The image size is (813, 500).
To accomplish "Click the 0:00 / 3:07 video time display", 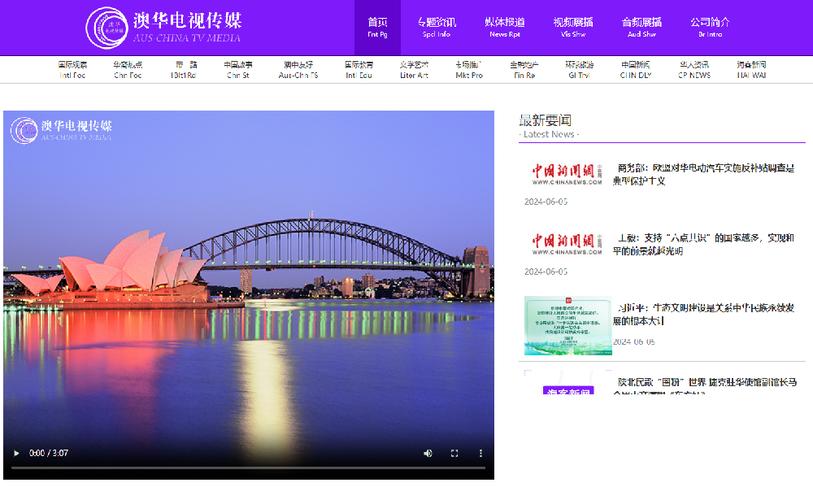I will coord(49,453).
